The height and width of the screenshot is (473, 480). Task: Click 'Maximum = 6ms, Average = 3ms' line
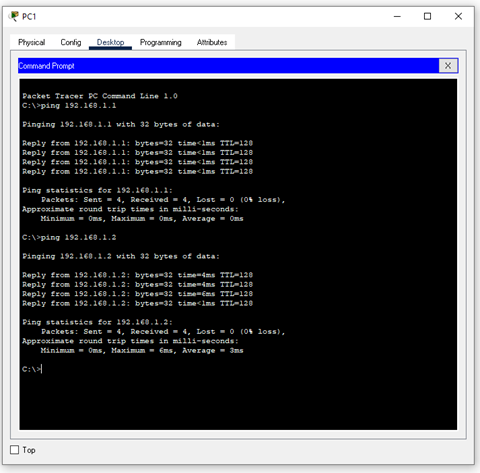142,351
